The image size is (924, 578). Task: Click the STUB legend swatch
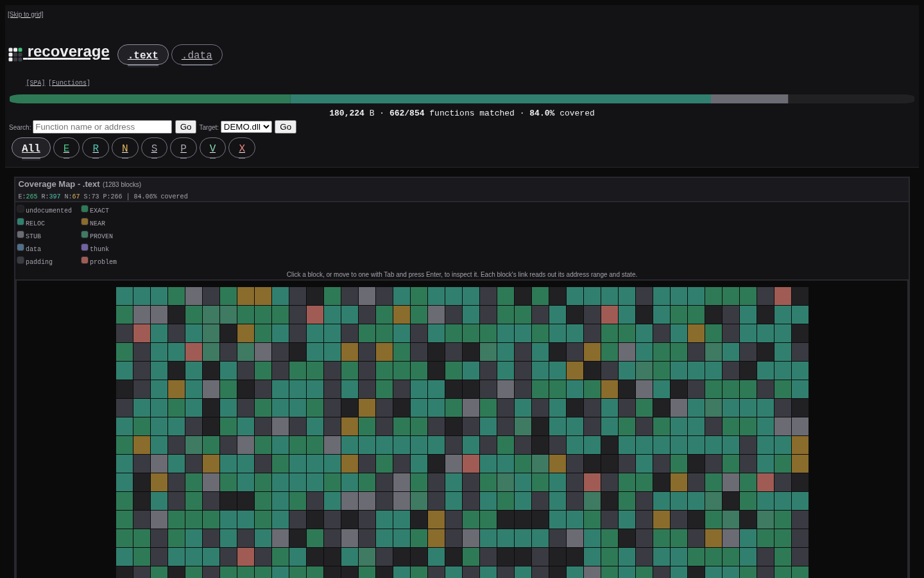pos(21,234)
